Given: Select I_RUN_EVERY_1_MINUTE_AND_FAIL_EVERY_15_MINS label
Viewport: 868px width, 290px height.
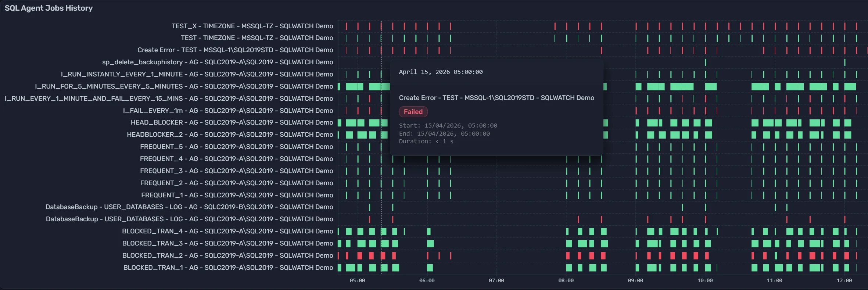Looking at the screenshot, I should click(x=169, y=99).
